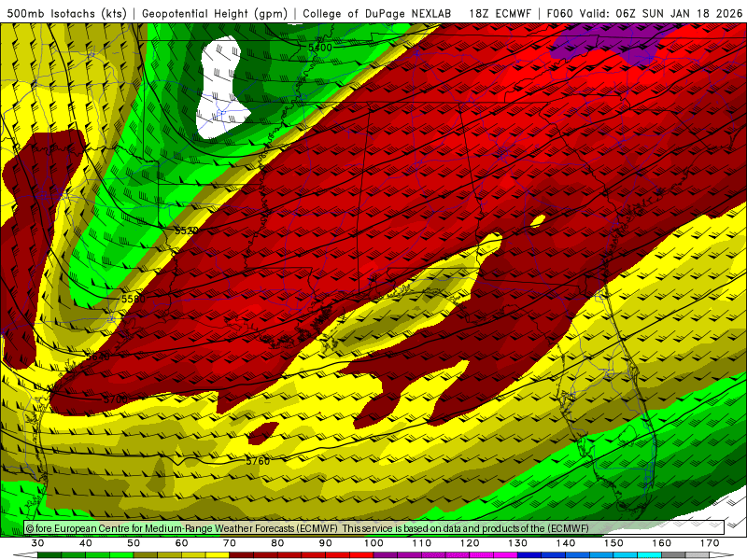
Task: Click the 'College of DuPage NEXLAB' label
Action: click(377, 14)
